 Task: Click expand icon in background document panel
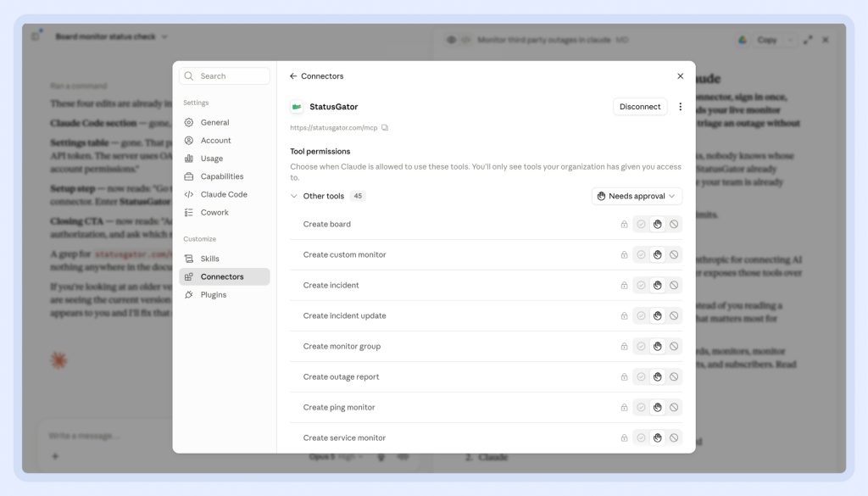(808, 40)
